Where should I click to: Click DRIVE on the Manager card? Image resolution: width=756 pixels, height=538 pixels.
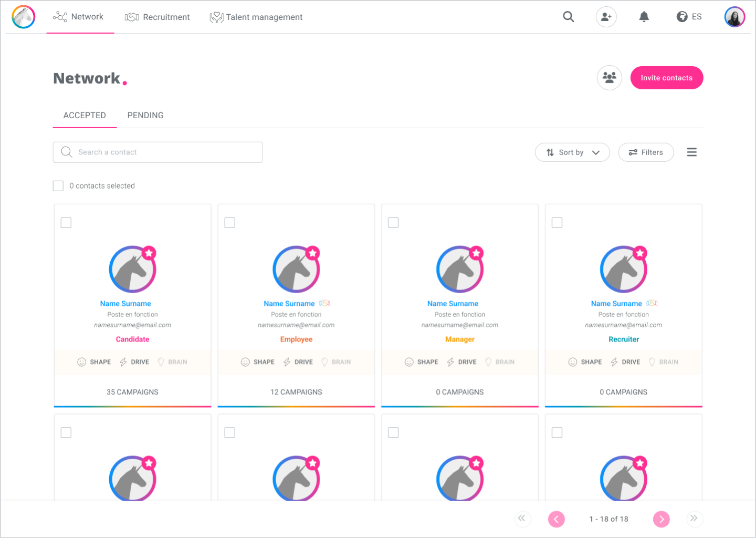462,362
